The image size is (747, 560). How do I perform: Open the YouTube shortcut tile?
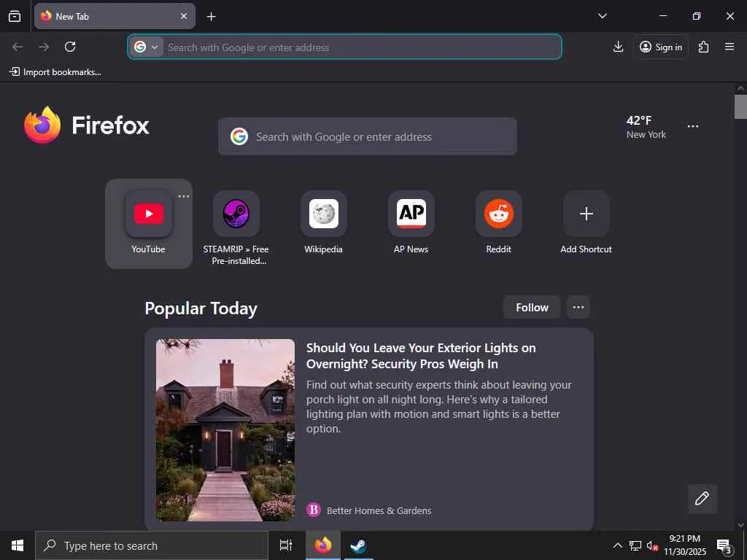(x=149, y=224)
